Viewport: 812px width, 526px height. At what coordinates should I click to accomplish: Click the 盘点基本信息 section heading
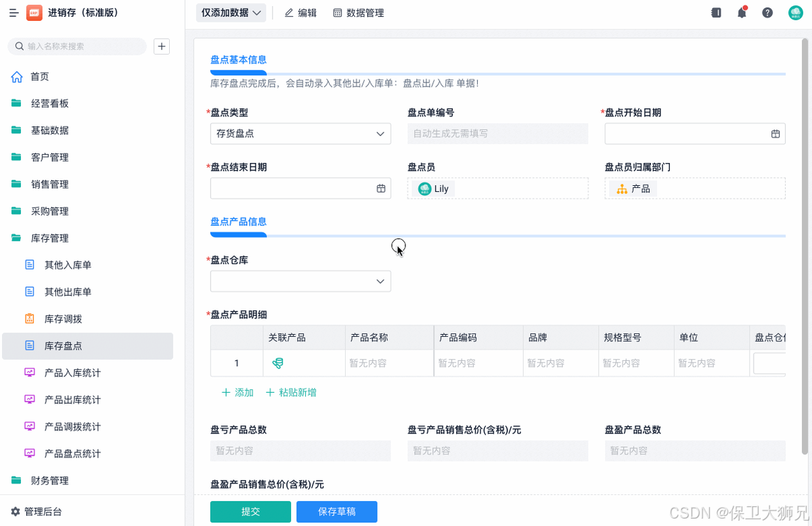238,59
